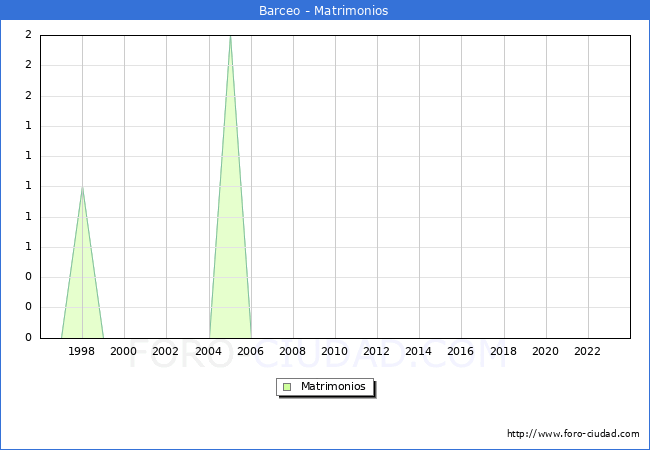Select the 2012 x-axis year label
The width and height of the screenshot is (650, 450).
pyautogui.click(x=376, y=351)
